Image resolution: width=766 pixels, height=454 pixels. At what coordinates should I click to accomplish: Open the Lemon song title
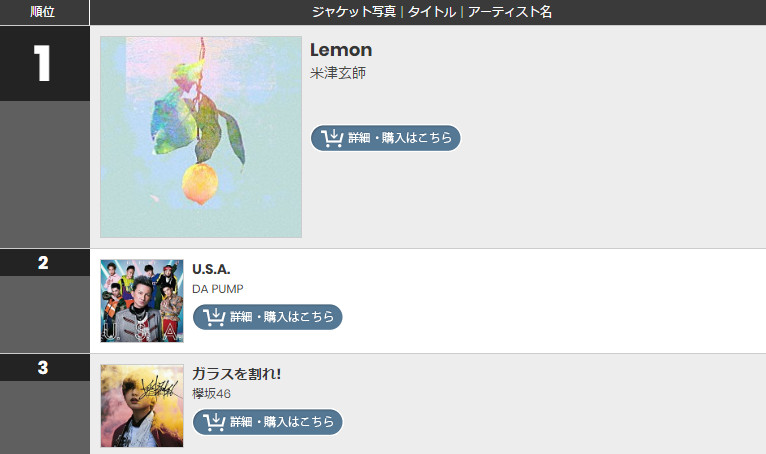(x=341, y=50)
